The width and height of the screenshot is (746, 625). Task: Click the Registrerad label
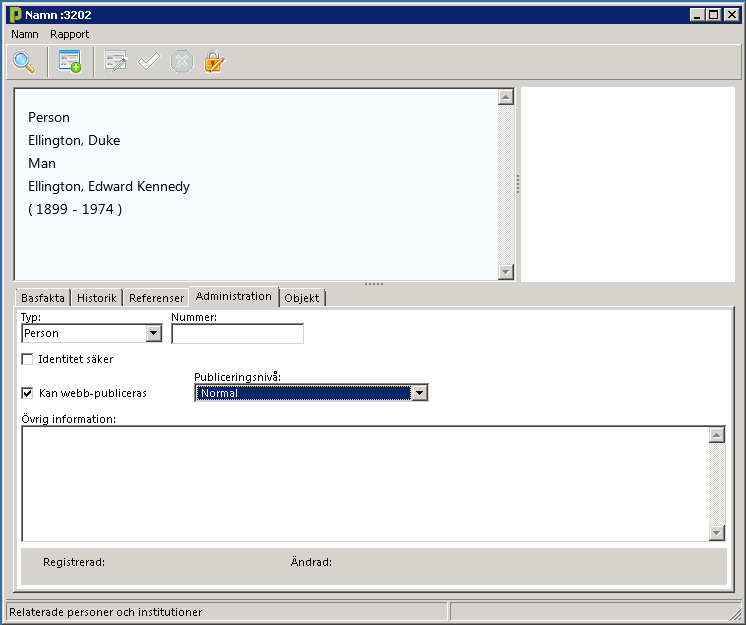pyautogui.click(x=74, y=562)
